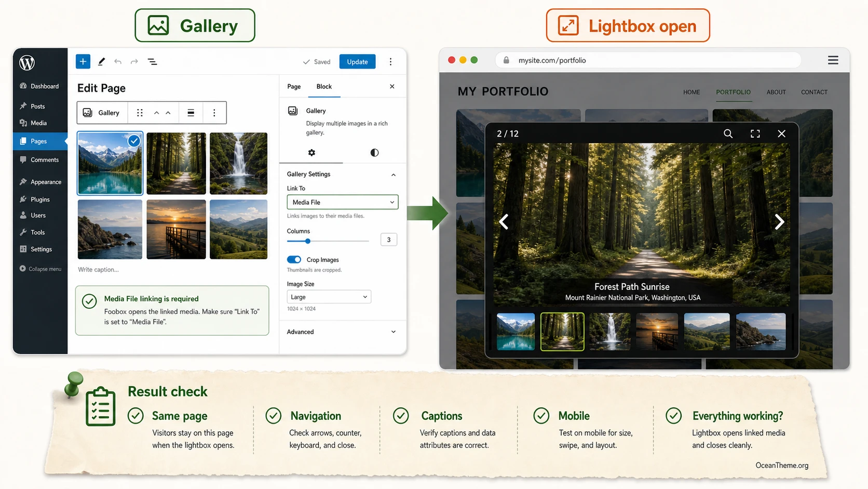Open the document list view

coord(152,61)
